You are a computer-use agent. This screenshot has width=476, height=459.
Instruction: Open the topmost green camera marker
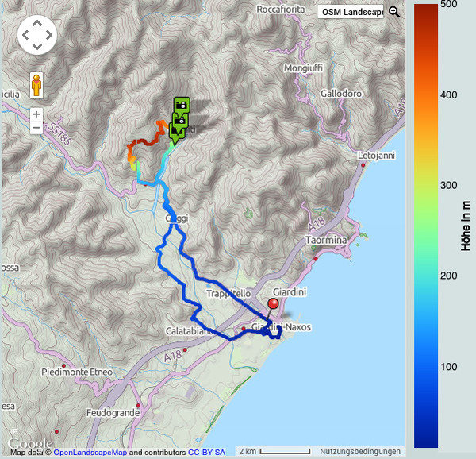click(181, 105)
